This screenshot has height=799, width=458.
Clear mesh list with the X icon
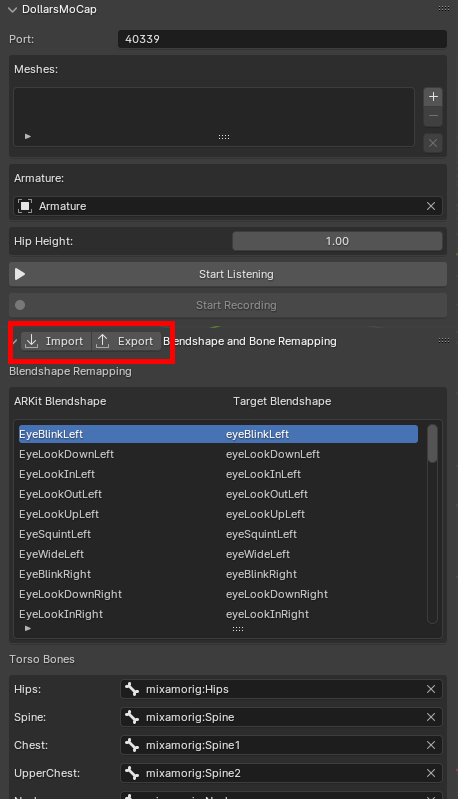pyautogui.click(x=433, y=143)
